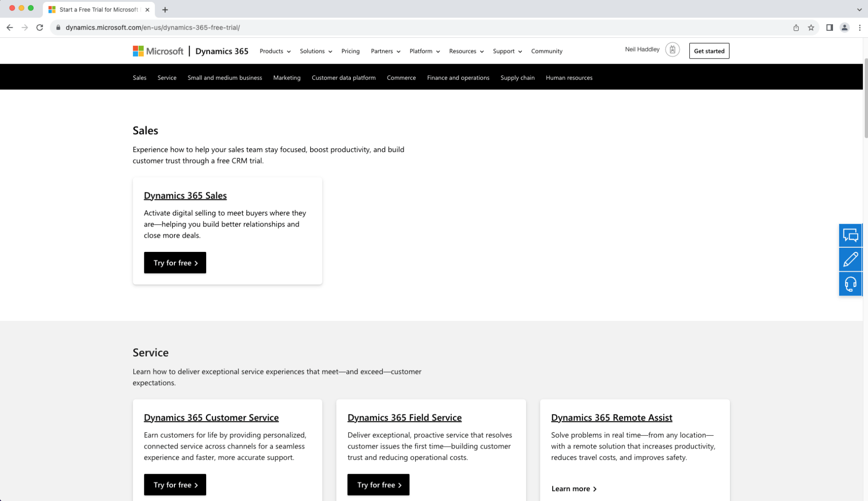This screenshot has width=868, height=501.
Task: Click the tab search chevron in tab strip
Action: 859,9
